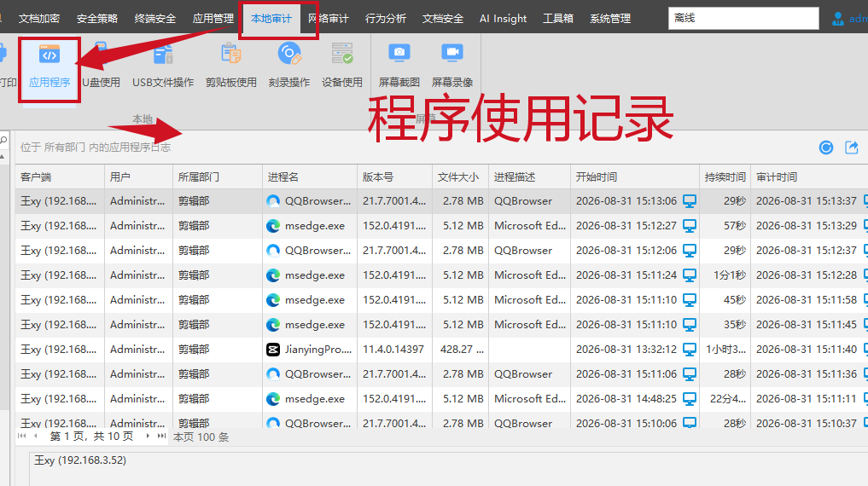Go to the next page of logs

point(148,437)
